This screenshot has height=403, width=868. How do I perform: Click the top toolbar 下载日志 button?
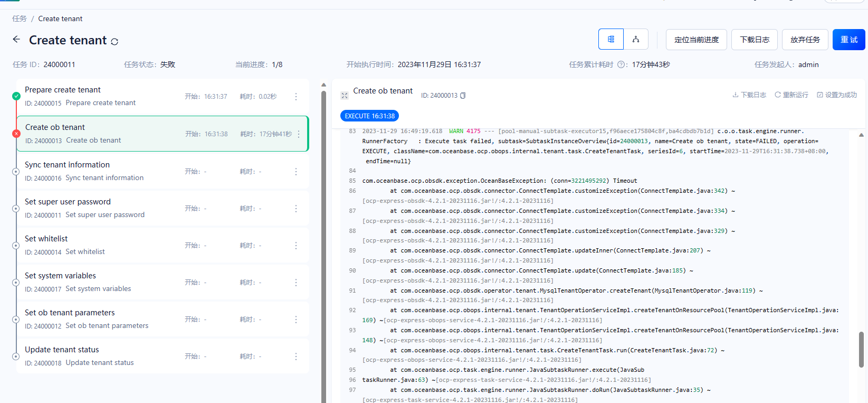[x=755, y=40]
